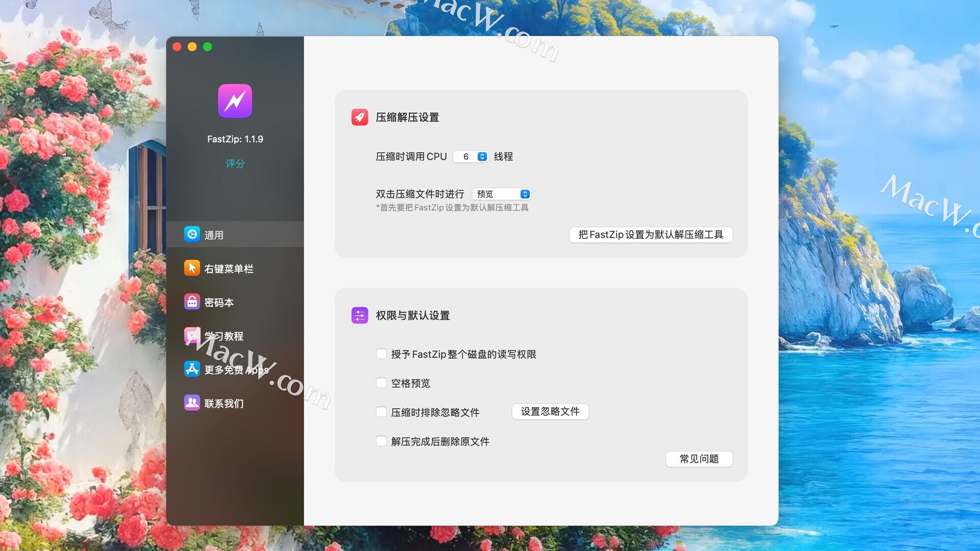
Task: Go to 更多免费 Apps
Action: 235,369
